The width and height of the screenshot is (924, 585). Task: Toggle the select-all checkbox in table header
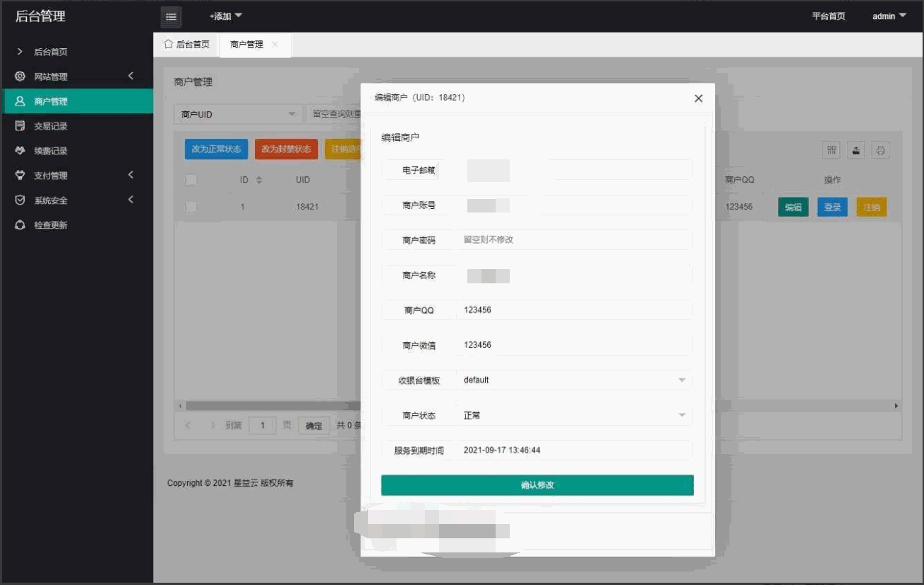pos(190,180)
